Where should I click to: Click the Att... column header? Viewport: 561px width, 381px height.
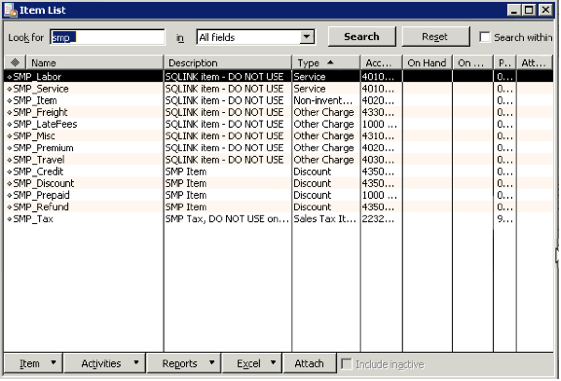(x=535, y=63)
